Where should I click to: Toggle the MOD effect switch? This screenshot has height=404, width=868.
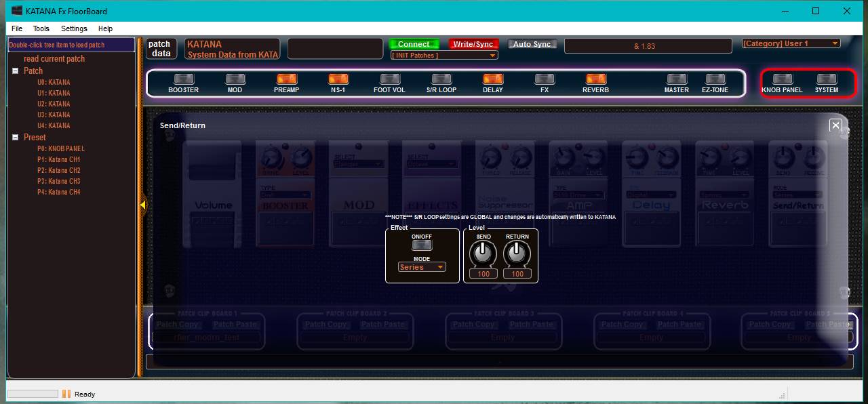pyautogui.click(x=235, y=79)
